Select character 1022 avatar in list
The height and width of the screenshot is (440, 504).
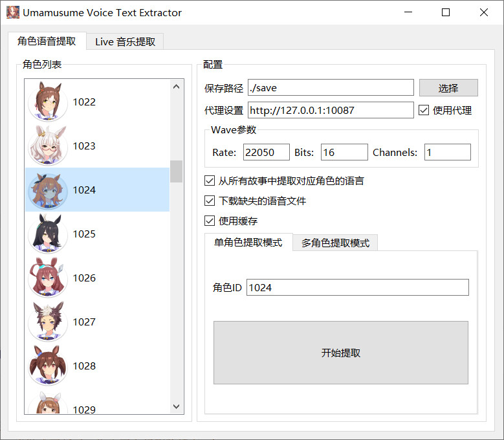click(48, 101)
